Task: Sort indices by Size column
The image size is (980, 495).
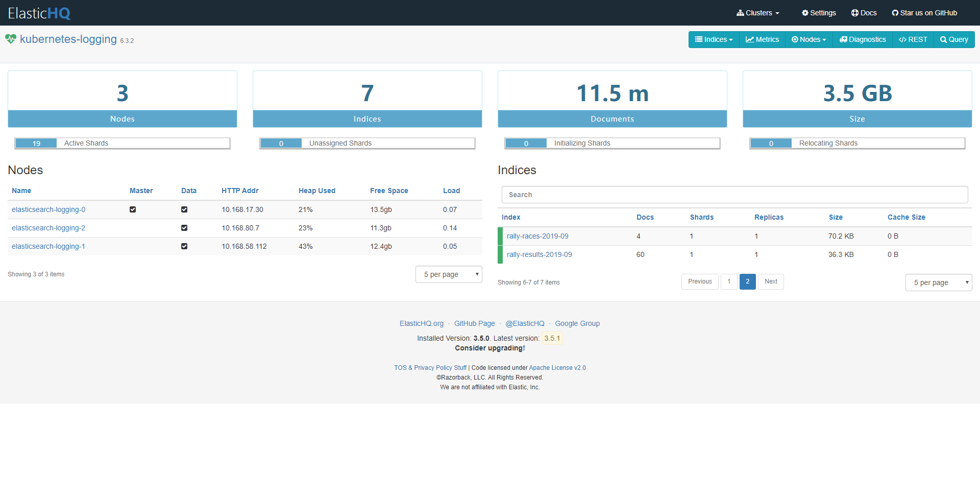Action: click(x=836, y=217)
